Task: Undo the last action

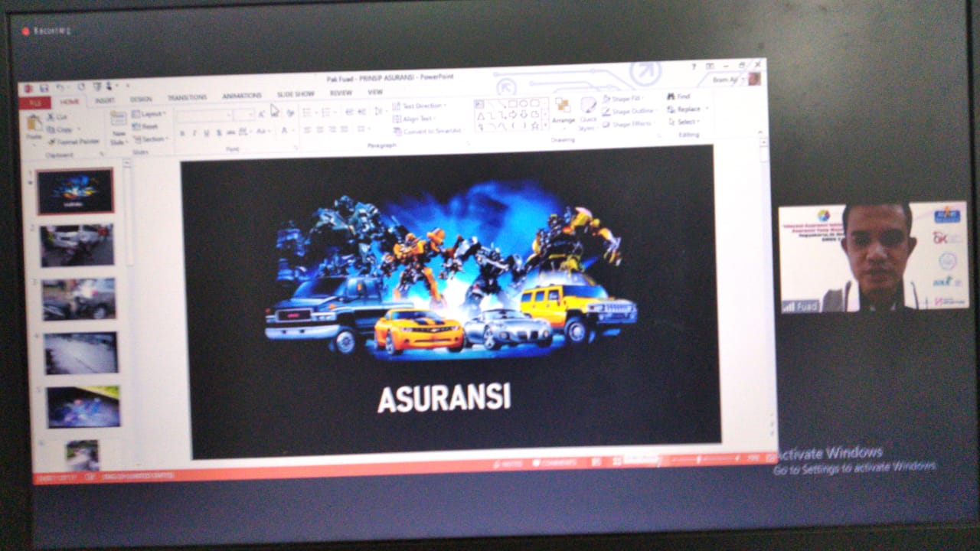Action: click(60, 87)
